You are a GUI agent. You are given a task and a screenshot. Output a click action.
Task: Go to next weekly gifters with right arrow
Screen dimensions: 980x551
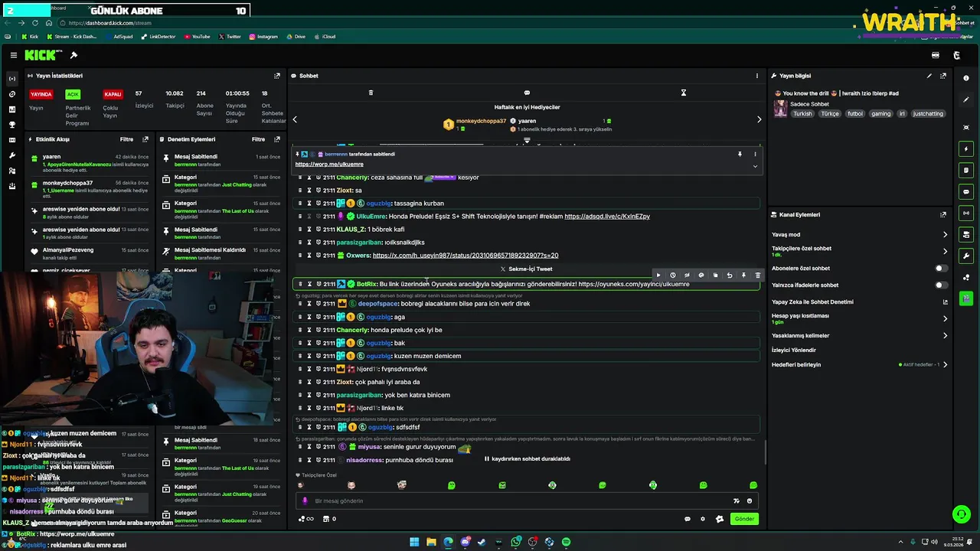759,119
